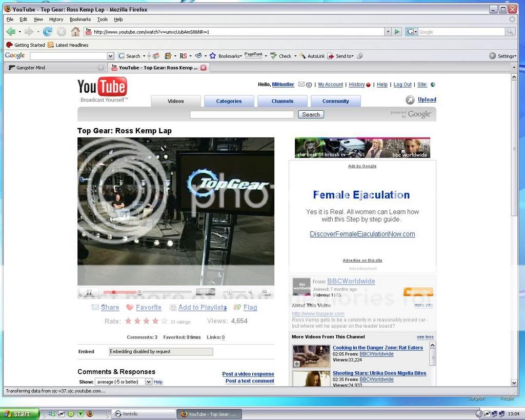The height and width of the screenshot is (420, 525).
Task: Click the Site globe icon
Action: tap(433, 85)
